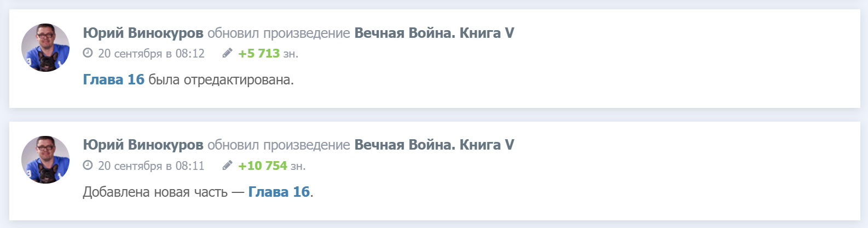This screenshot has width=868, height=228.
Task: Click the '20 сентября в 08:11' timestamp
Action: (151, 166)
